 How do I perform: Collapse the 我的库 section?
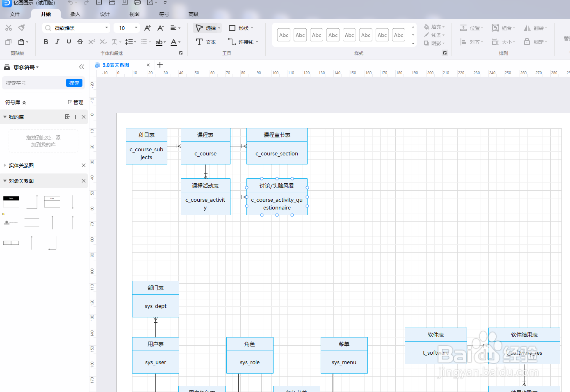click(x=5, y=117)
